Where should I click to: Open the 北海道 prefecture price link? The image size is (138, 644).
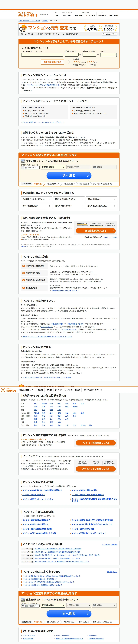(37, 413)
